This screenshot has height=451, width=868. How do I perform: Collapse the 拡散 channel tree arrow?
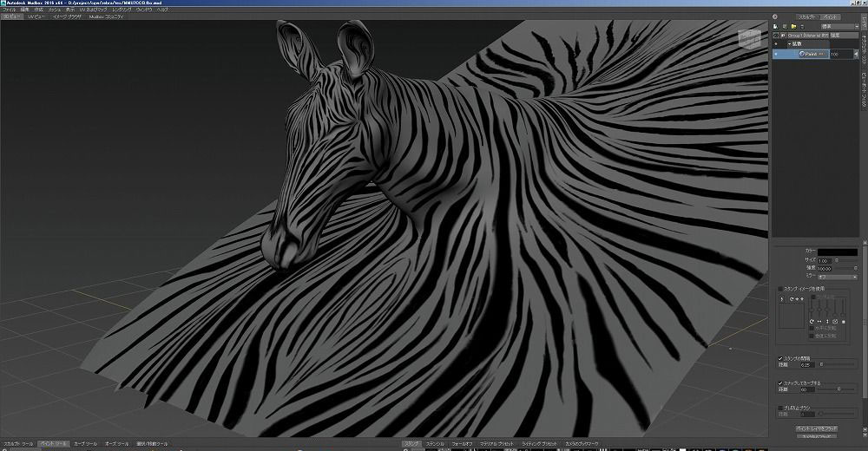point(789,43)
